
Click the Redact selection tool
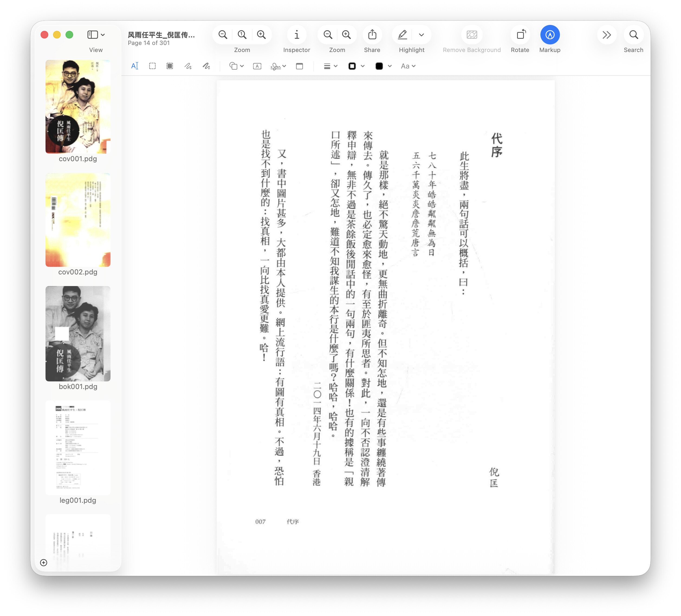click(170, 66)
